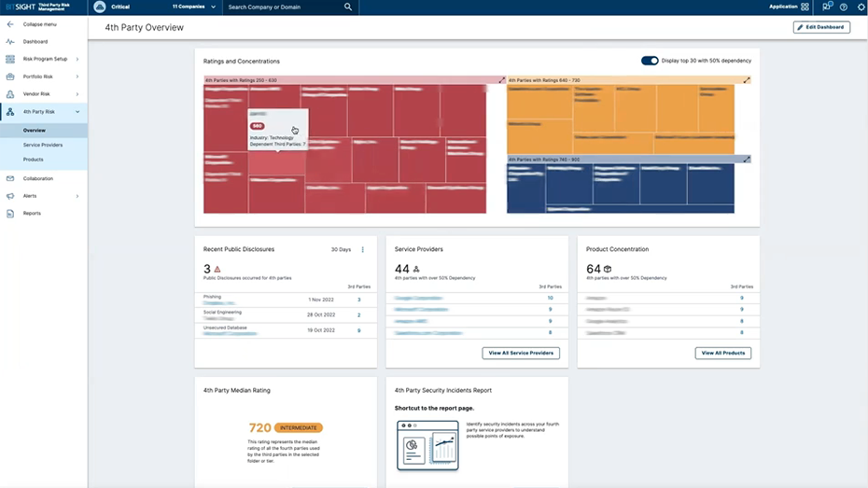Click View All Service Providers button
This screenshot has height=488, width=868.
coord(521,353)
